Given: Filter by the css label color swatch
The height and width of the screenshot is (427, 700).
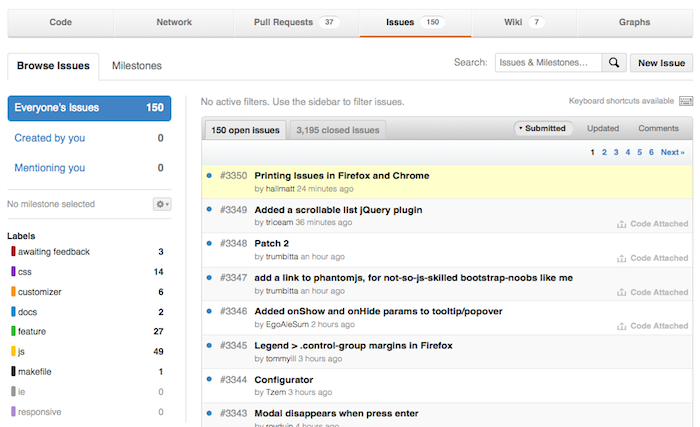Looking at the screenshot, I should point(13,272).
